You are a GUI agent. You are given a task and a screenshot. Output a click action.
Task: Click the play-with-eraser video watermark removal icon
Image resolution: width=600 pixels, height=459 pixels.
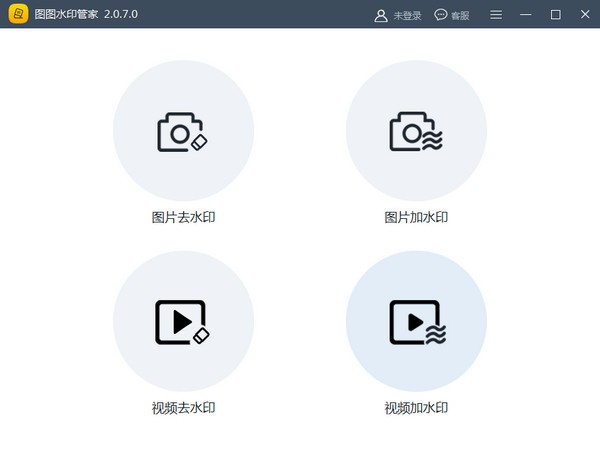coord(182,322)
